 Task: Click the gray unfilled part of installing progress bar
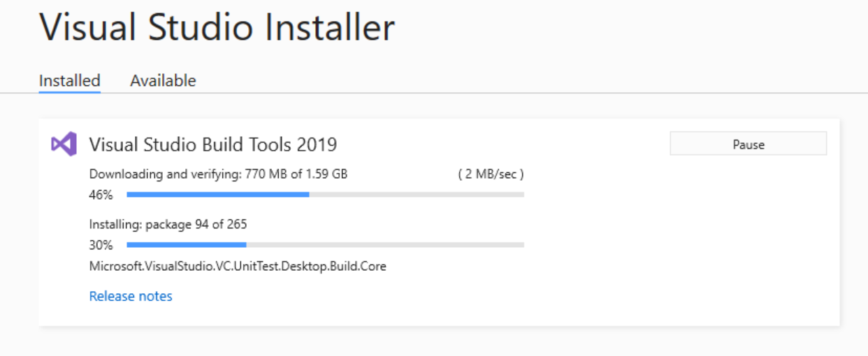point(385,245)
